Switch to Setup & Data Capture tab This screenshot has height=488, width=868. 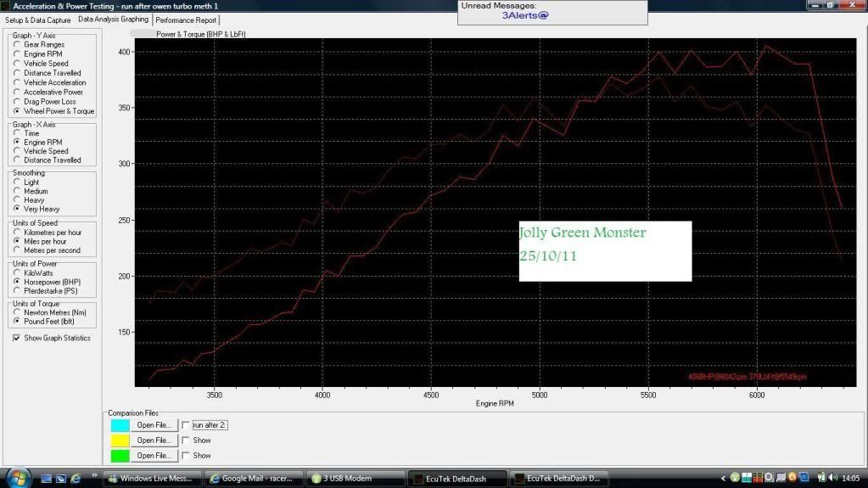(38, 20)
